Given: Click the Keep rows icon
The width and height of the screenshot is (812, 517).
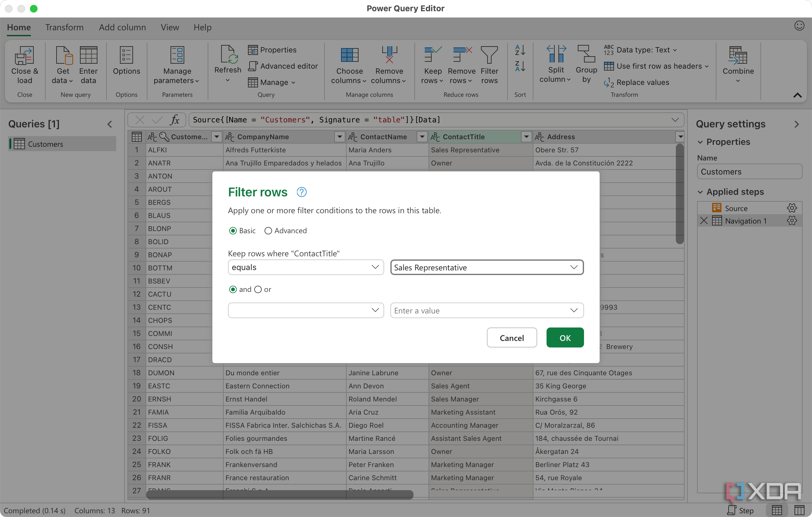Looking at the screenshot, I should [433, 55].
